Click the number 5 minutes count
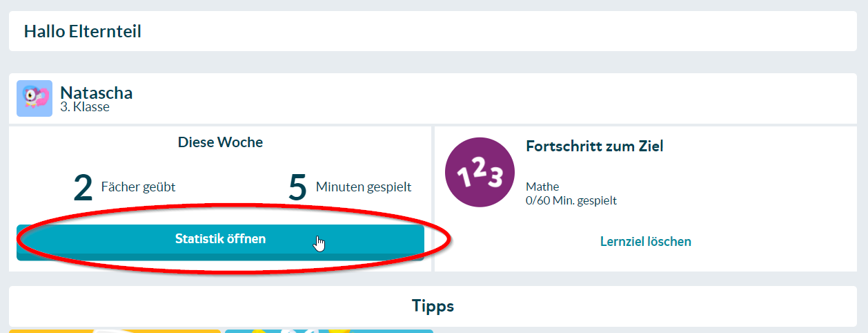Viewport: 868px width, 333px height. [x=297, y=188]
